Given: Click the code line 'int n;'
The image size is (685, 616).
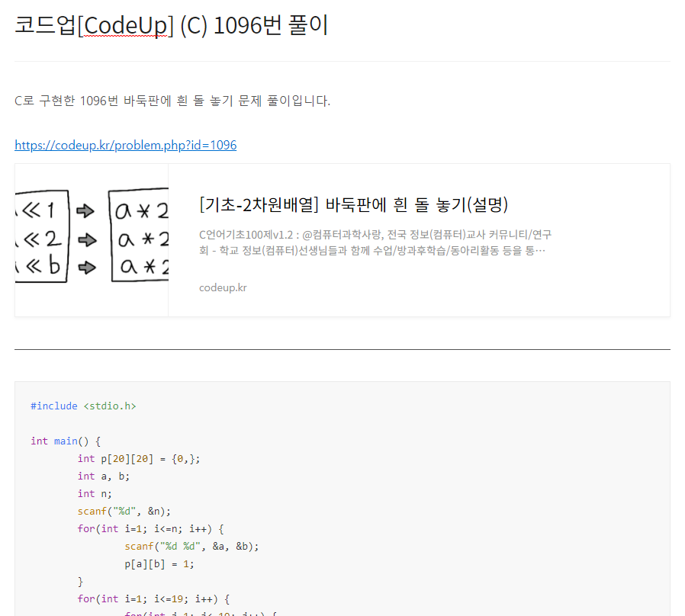Looking at the screenshot, I should (95, 494).
